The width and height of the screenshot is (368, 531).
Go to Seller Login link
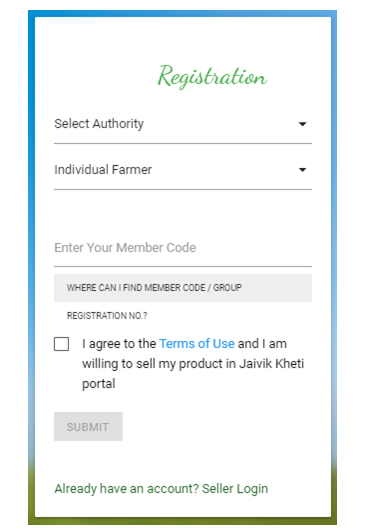point(235,489)
